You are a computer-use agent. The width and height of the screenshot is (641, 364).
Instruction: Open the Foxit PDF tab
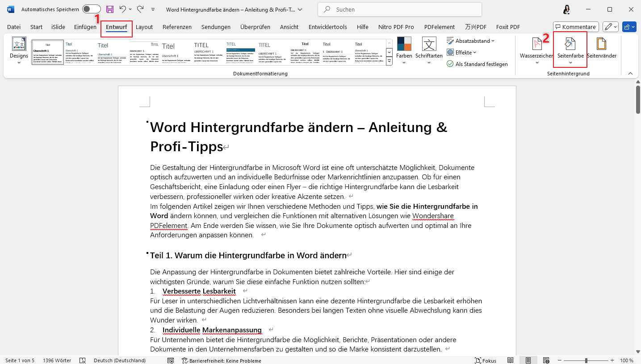(x=508, y=27)
